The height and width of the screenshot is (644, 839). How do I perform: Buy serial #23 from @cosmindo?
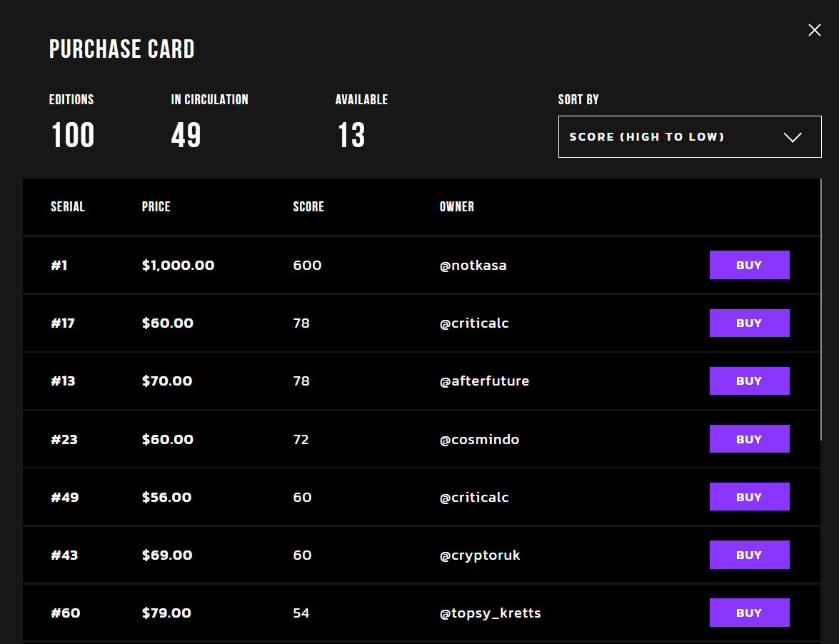(x=749, y=439)
